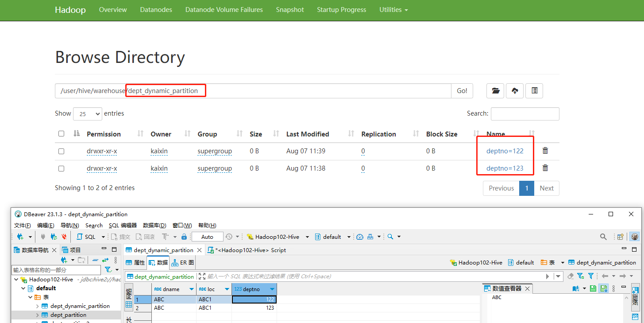Click the transaction log clock icon
The width and height of the screenshot is (644, 323).
[x=229, y=237]
